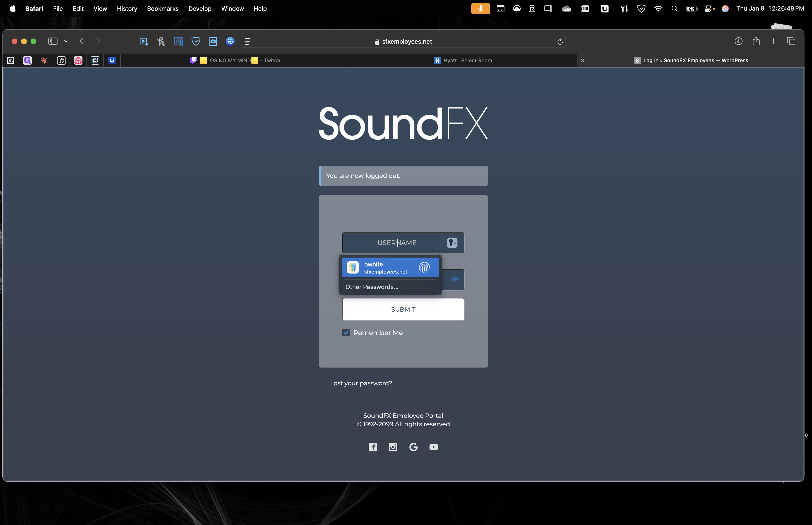This screenshot has height=525, width=812.
Task: Add a new Safari tab
Action: 773,41
